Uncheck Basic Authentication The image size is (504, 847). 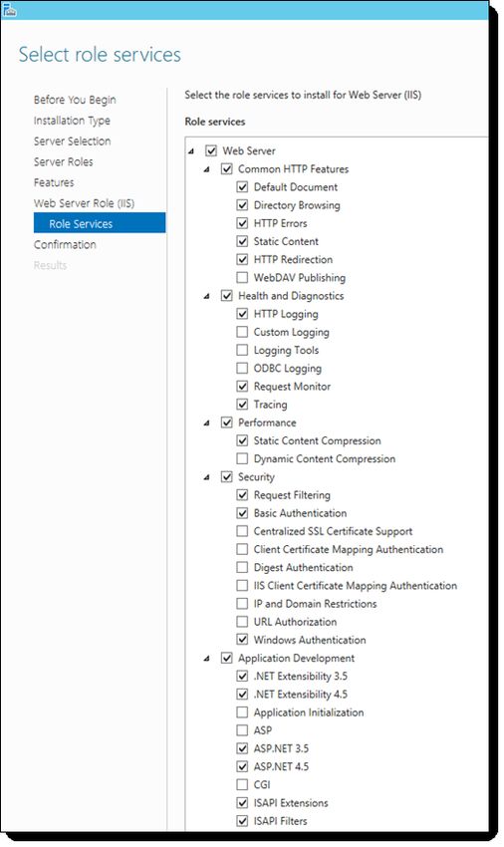pos(243,513)
